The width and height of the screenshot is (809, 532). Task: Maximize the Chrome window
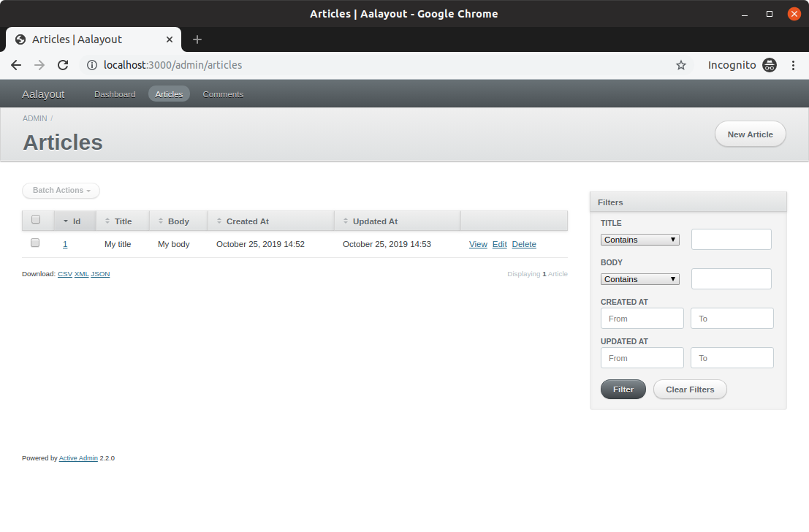coord(770,14)
